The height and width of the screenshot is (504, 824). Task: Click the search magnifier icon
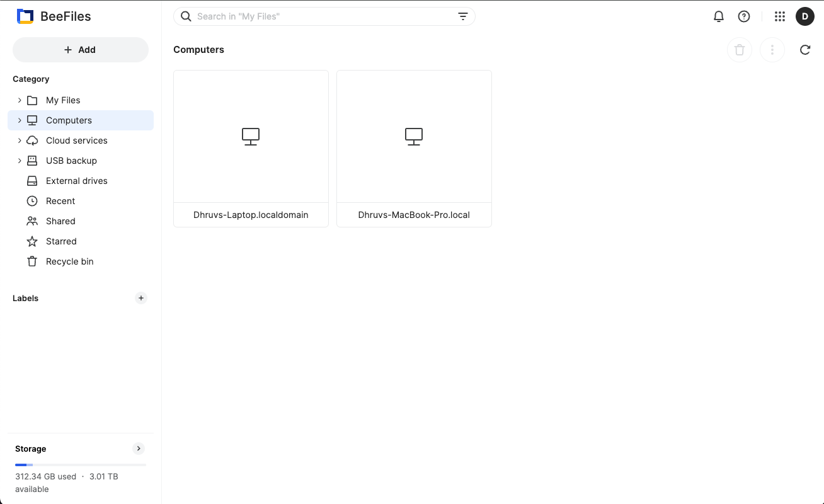pyautogui.click(x=186, y=16)
